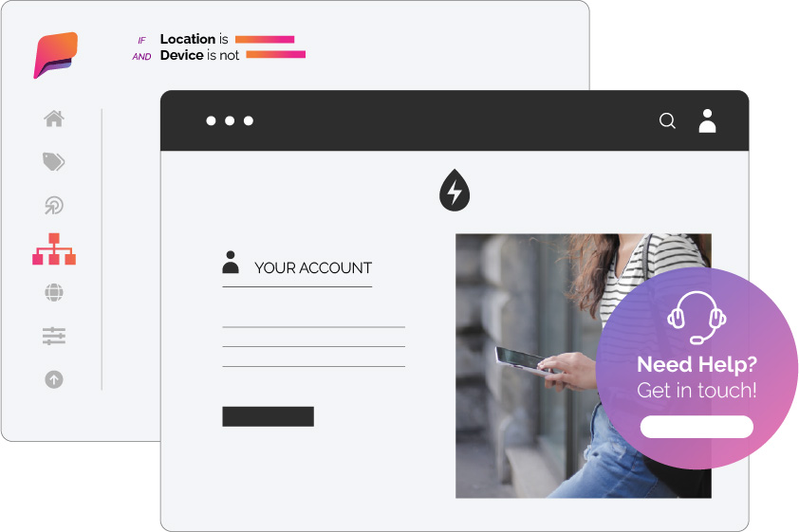This screenshot has width=799, height=532.
Task: Open the globe icon in the sidebar
Action: point(54,293)
